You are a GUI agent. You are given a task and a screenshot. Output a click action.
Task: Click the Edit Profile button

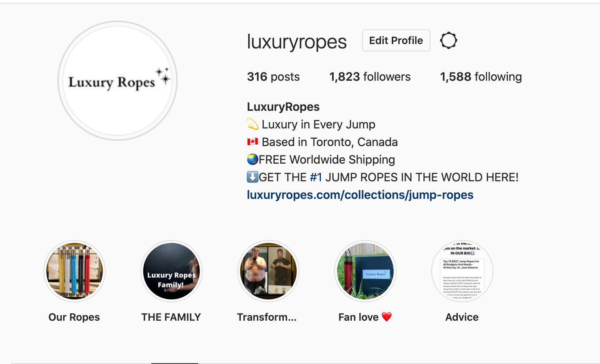396,40
